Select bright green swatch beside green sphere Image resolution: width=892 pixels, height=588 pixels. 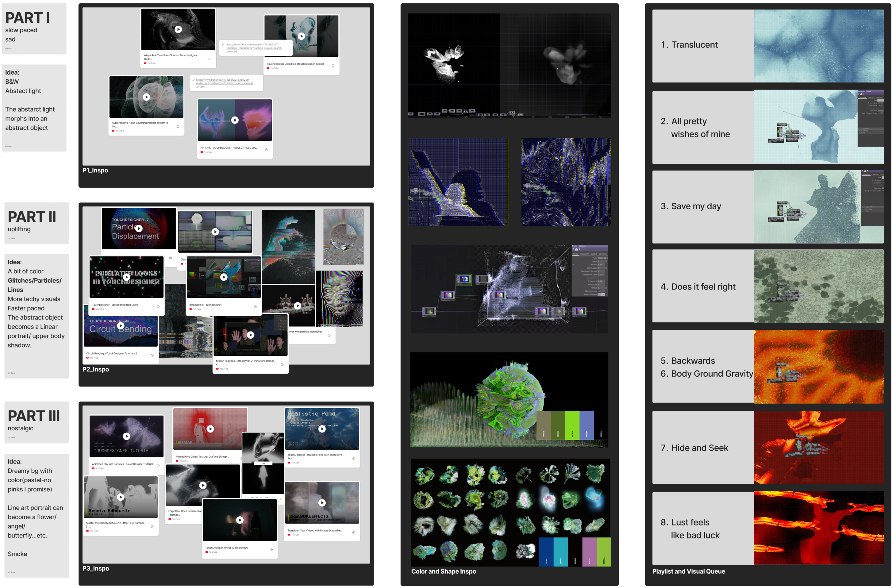pyautogui.click(x=572, y=425)
